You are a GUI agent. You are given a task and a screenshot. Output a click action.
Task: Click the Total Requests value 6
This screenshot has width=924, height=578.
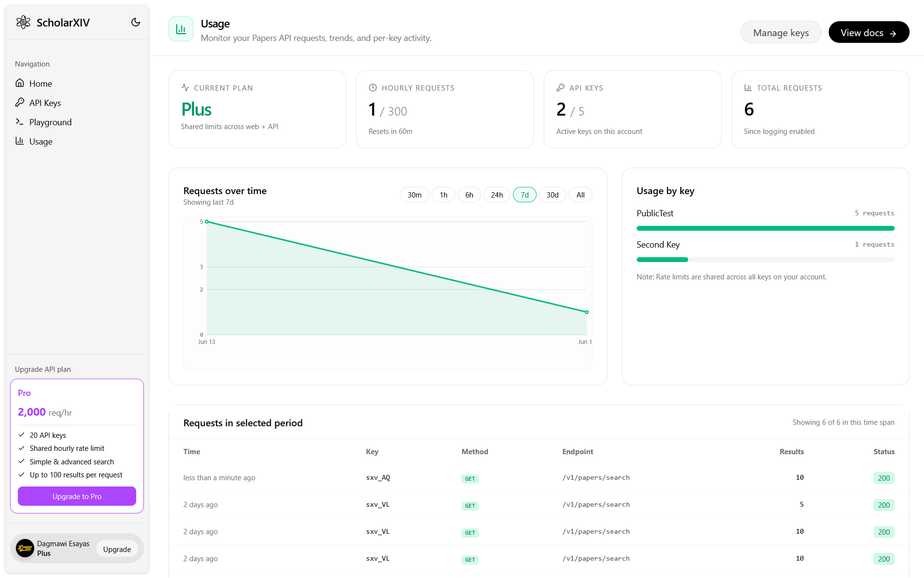749,109
